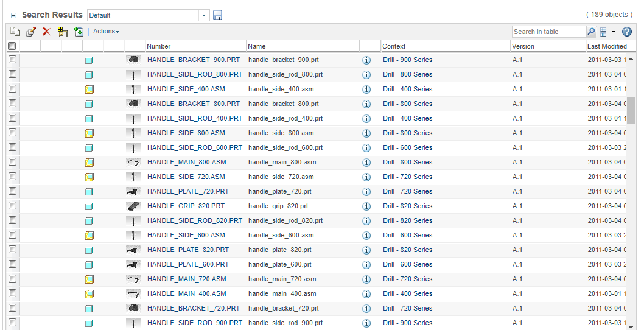Open the arrow beside the table view icon
Screen dimensions: 644x330
pos(614,32)
